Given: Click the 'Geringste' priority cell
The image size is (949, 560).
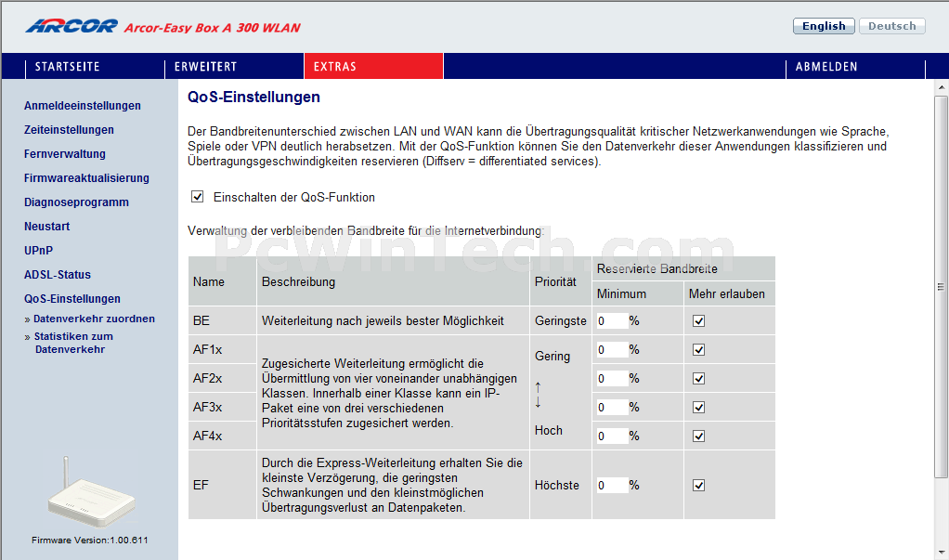Looking at the screenshot, I should (561, 321).
